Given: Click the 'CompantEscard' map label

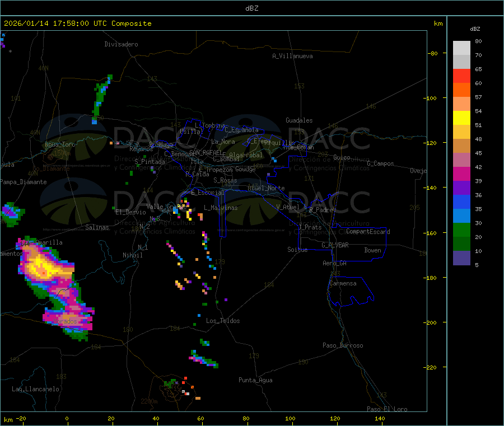Looking at the screenshot, I should tap(368, 232).
